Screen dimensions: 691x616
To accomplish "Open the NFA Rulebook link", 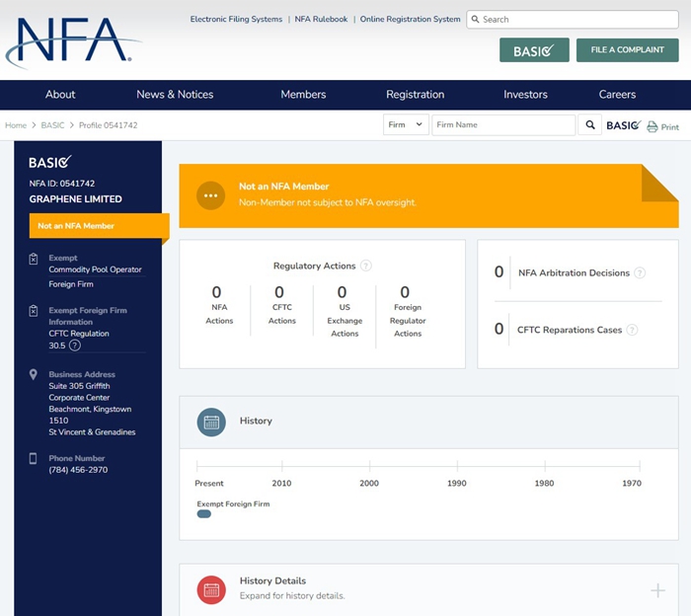I will 321,20.
